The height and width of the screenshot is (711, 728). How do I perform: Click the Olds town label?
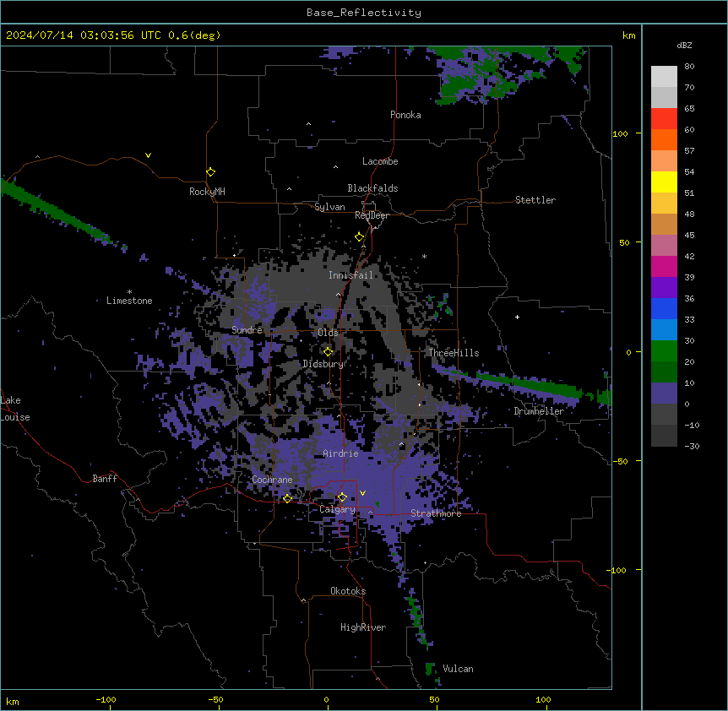click(x=328, y=333)
